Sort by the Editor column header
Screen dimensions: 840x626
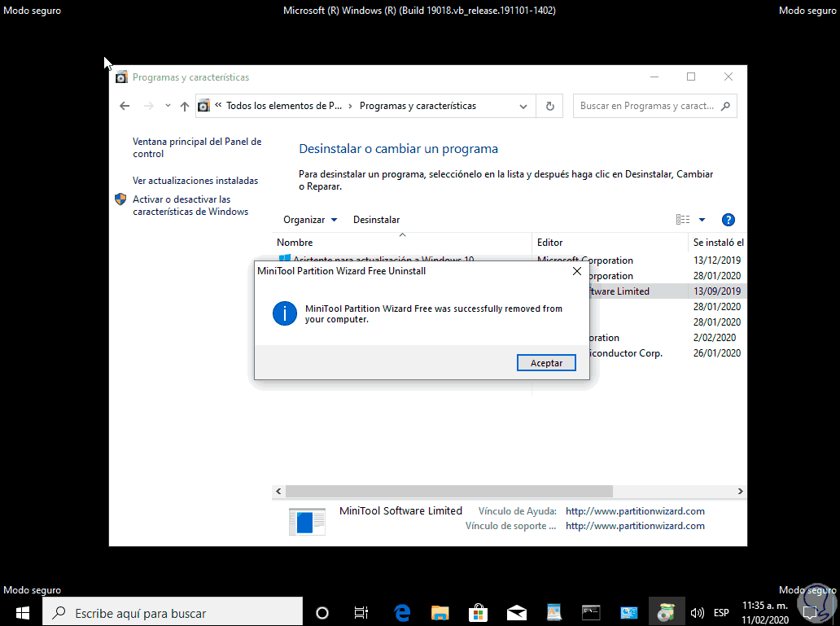[x=610, y=243]
